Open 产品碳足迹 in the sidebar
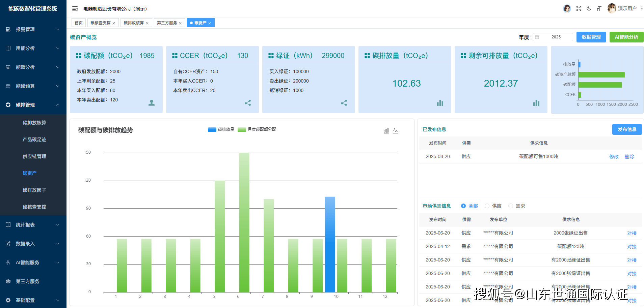The image size is (644, 308). pos(34,140)
